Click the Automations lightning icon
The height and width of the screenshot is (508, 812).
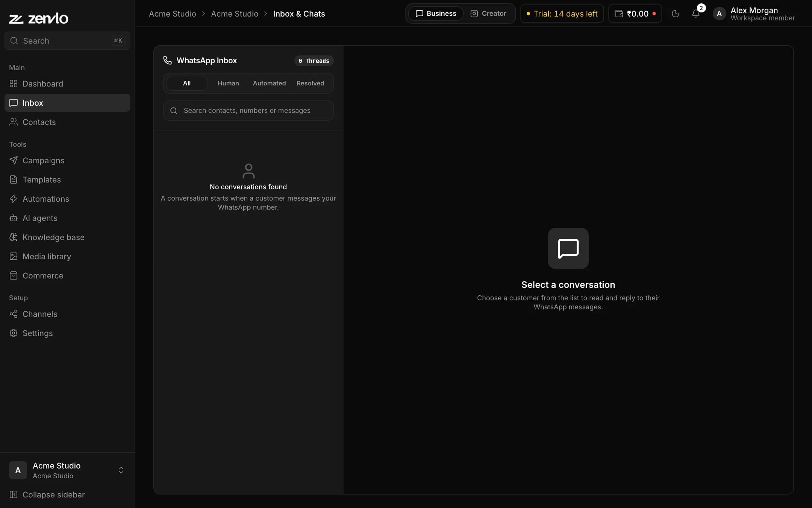[14, 199]
